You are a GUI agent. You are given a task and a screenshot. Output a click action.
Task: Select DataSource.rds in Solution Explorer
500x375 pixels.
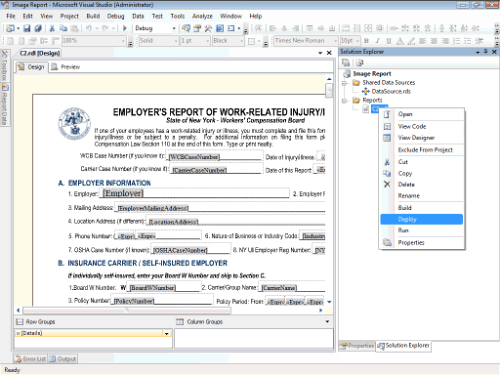click(391, 91)
